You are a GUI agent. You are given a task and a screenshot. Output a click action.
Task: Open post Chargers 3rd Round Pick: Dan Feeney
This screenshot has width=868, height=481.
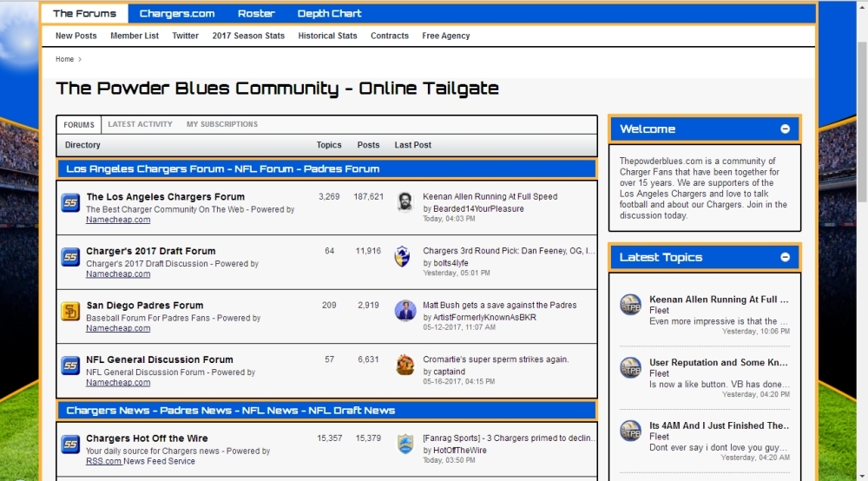pyautogui.click(x=509, y=251)
